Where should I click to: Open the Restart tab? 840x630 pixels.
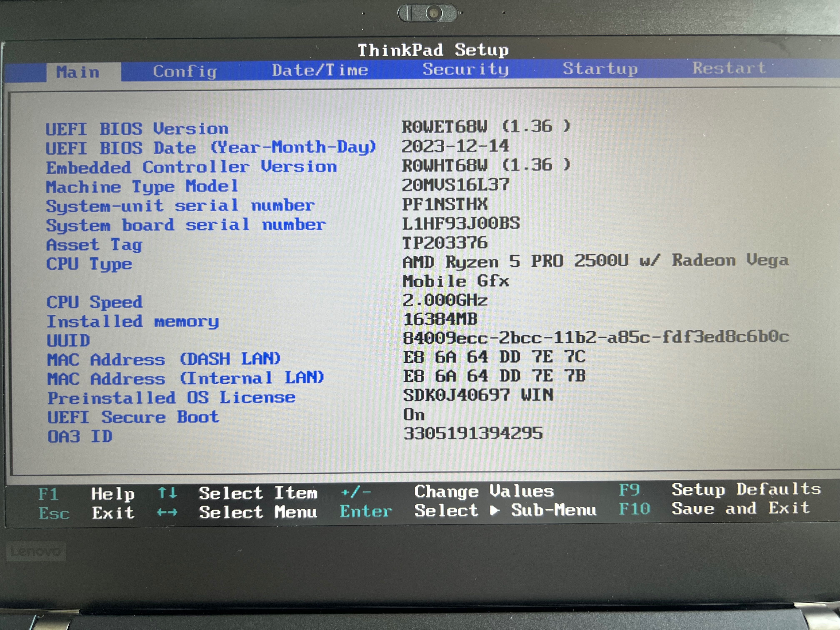(x=729, y=68)
